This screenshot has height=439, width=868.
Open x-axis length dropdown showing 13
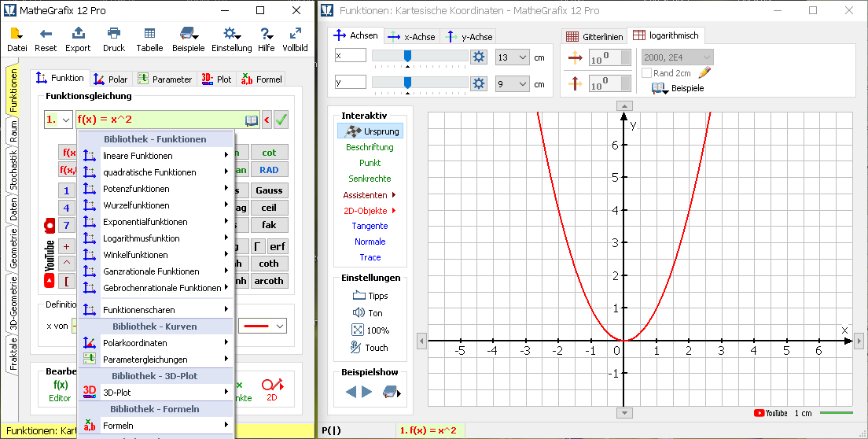pyautogui.click(x=513, y=57)
